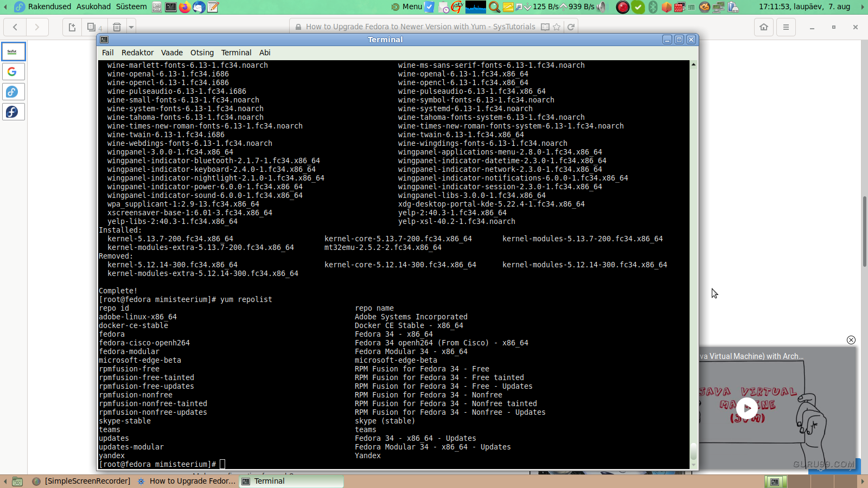Viewport: 868px width, 488px height.
Task: Click the firewall tray icon
Action: tap(680, 7)
